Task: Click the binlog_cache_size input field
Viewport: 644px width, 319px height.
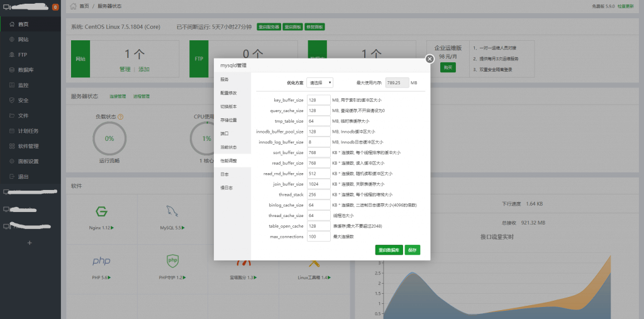Action: coord(319,205)
